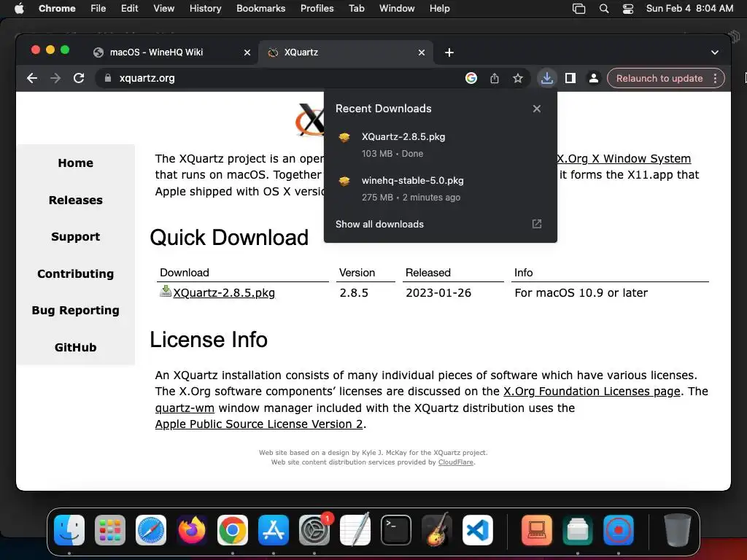747x560 pixels.
Task: Open Control Center in menu bar
Action: [628, 9]
